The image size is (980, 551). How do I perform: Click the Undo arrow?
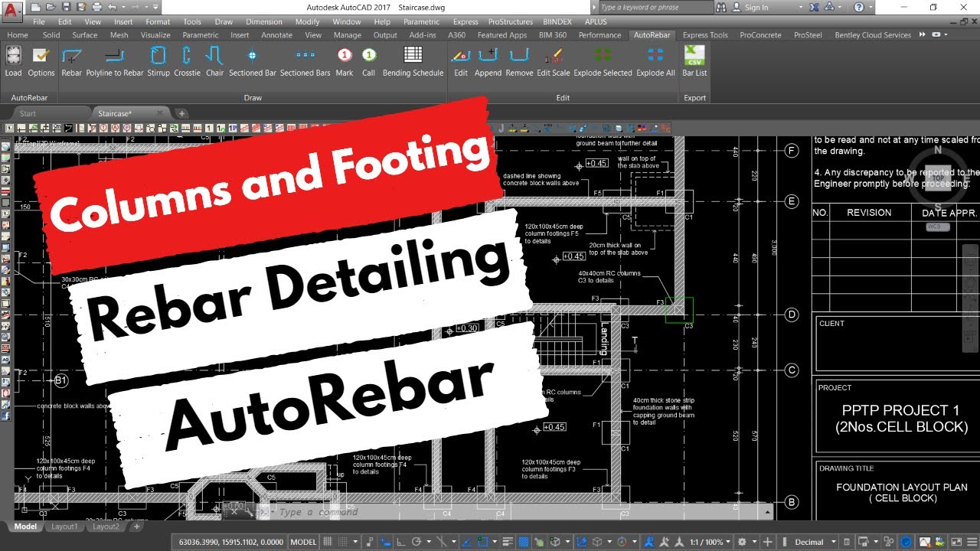pyautogui.click(x=112, y=7)
